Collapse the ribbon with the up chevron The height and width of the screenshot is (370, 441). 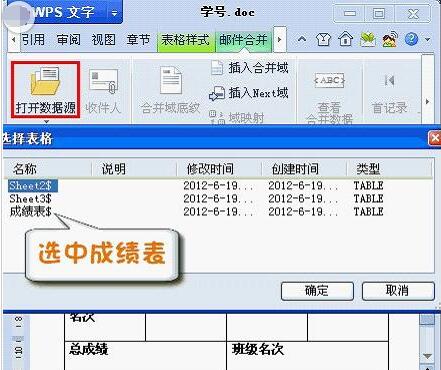click(x=302, y=39)
